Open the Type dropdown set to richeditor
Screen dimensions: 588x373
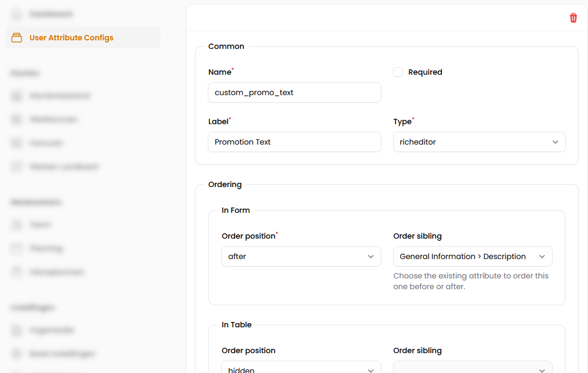point(479,142)
